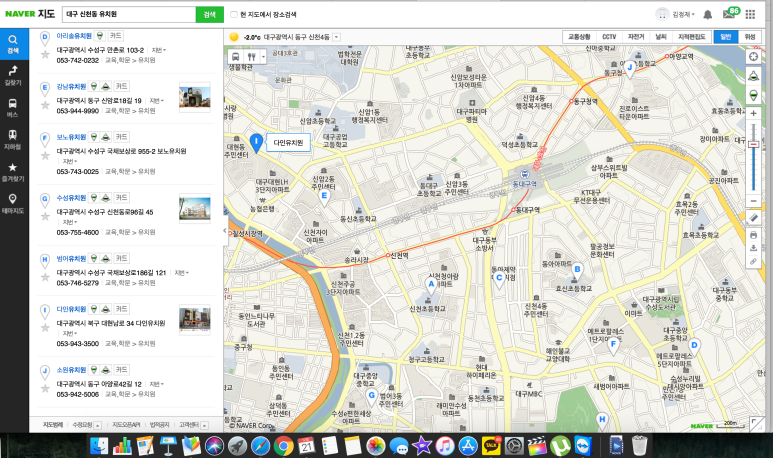Image resolution: width=773 pixels, height=458 pixels.
Task: Open the 지도오픈API footer link
Action: (126, 424)
